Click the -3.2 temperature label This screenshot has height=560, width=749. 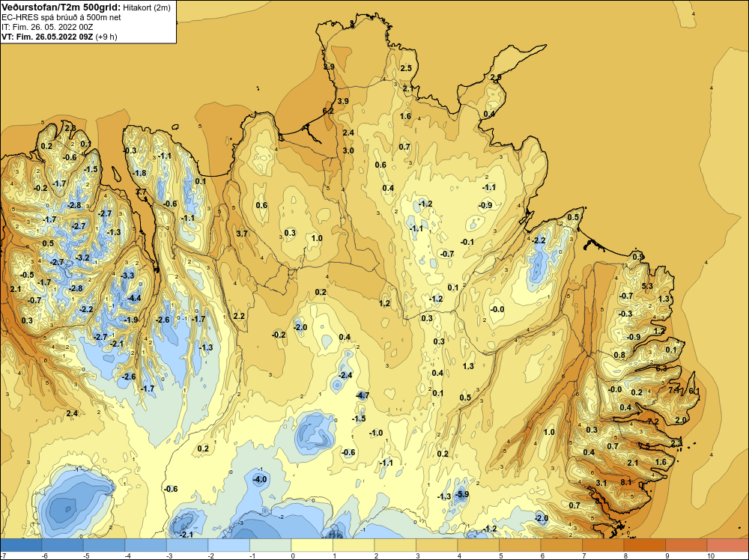tap(82, 258)
